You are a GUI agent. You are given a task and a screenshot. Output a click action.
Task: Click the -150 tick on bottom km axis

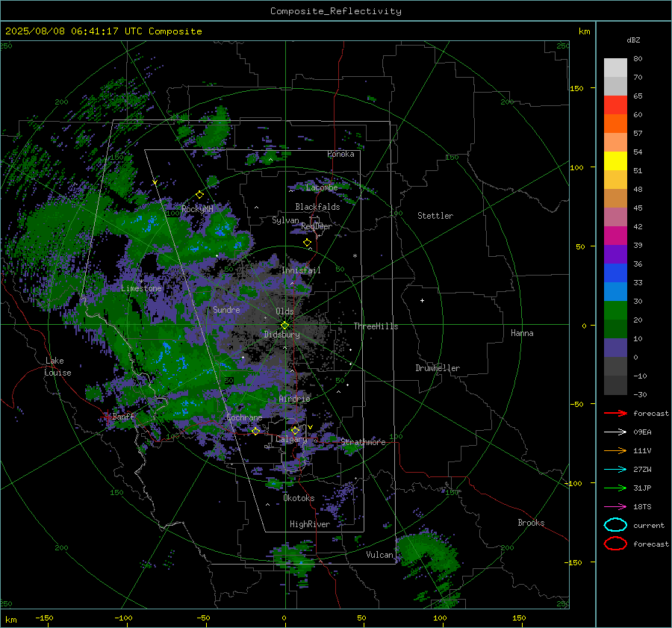point(44,618)
